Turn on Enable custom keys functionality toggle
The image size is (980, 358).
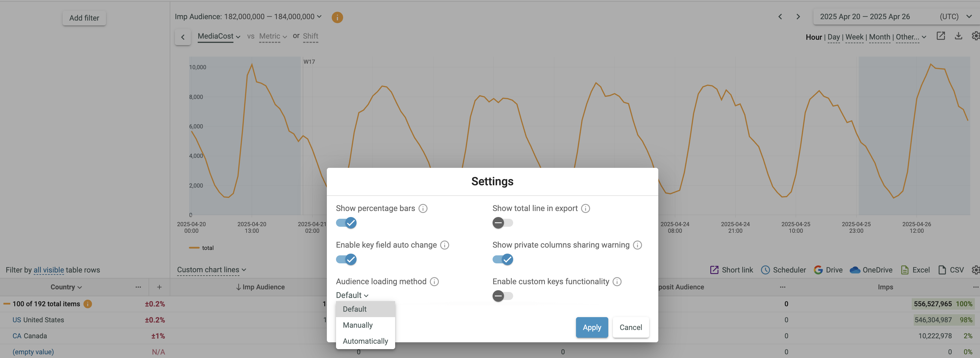coord(503,296)
